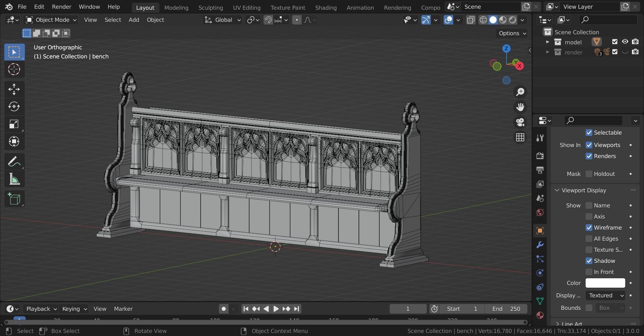Open the World properties tab

540,212
